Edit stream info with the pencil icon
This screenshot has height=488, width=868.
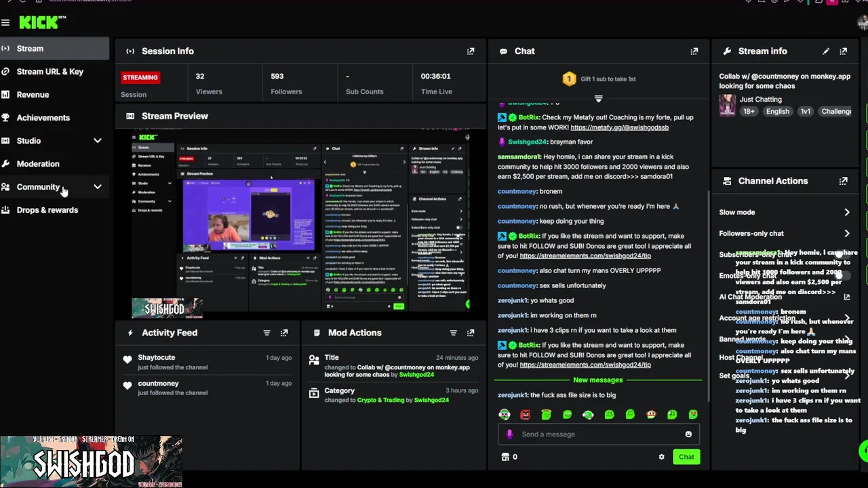click(x=826, y=52)
